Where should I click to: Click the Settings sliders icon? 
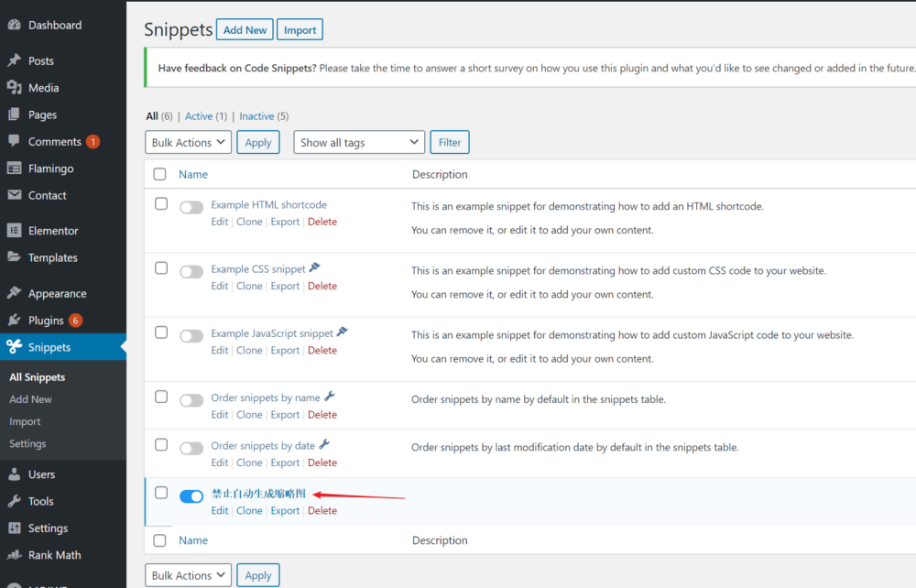tap(14, 528)
